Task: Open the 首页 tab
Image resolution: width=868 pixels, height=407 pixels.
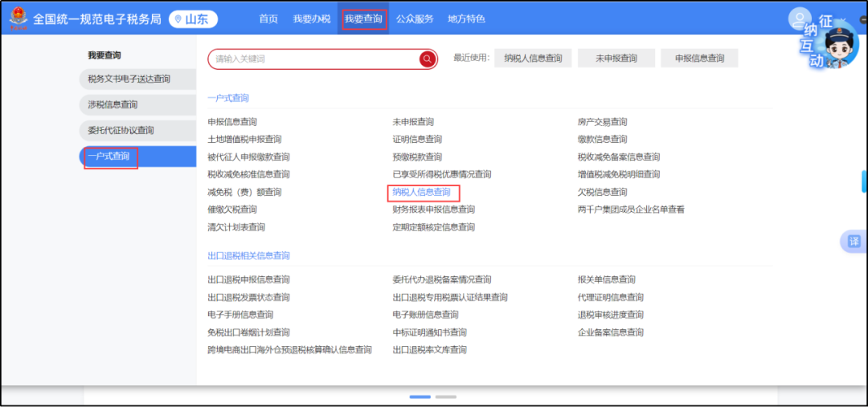Action: (x=268, y=19)
